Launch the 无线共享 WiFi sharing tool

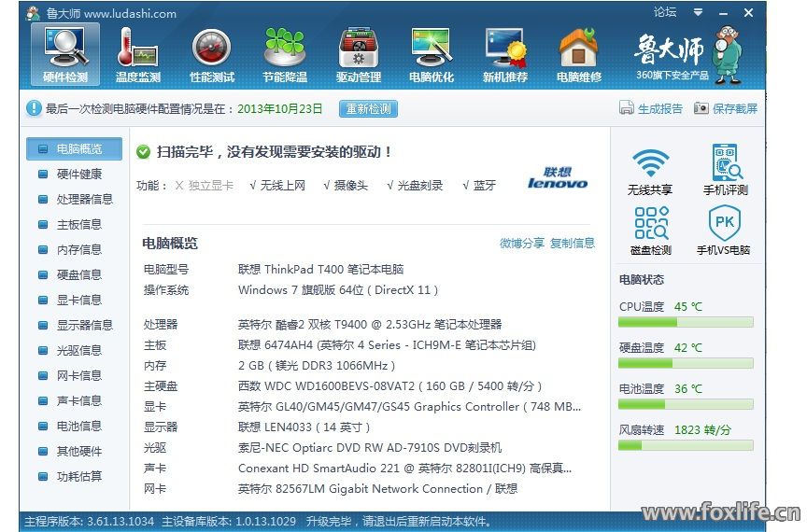(x=649, y=169)
